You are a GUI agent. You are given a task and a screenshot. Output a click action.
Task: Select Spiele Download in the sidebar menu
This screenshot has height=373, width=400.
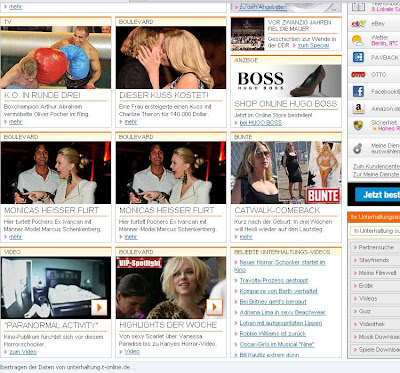[379, 349]
